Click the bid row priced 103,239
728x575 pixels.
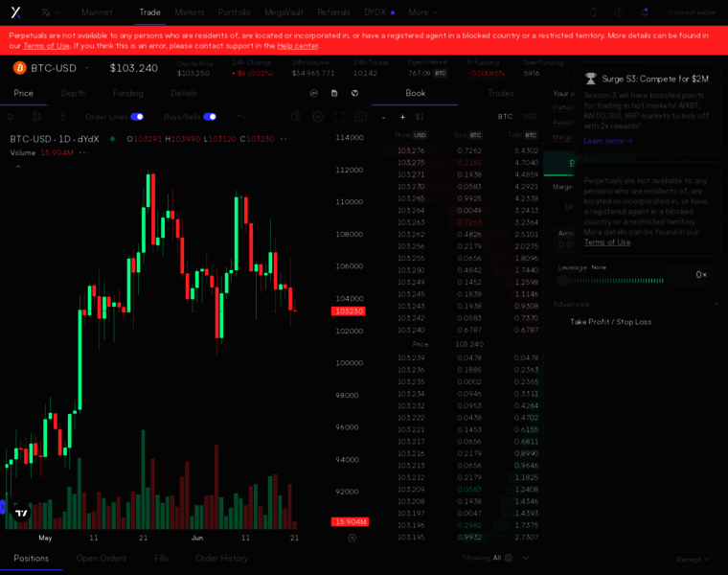(x=459, y=358)
